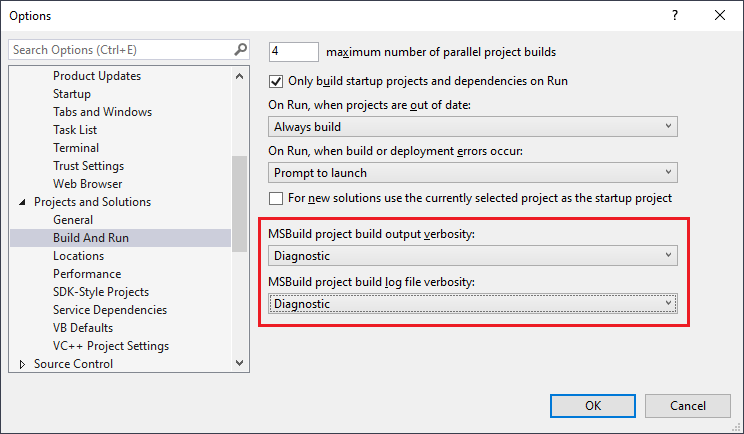
Task: Click the search magnifier icon
Action: click(241, 49)
